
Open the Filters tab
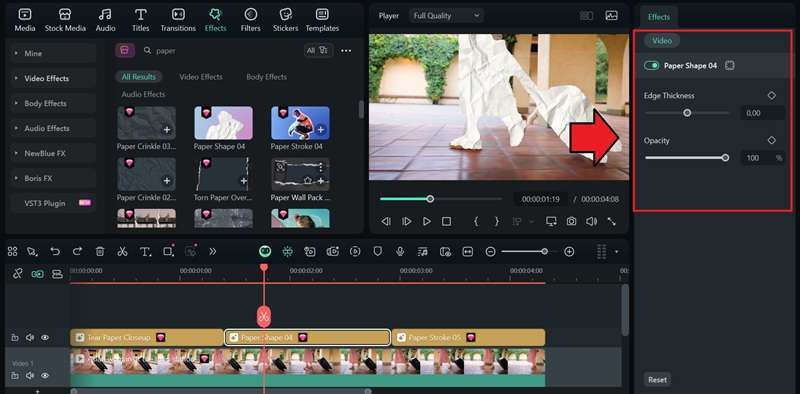pyautogui.click(x=251, y=20)
